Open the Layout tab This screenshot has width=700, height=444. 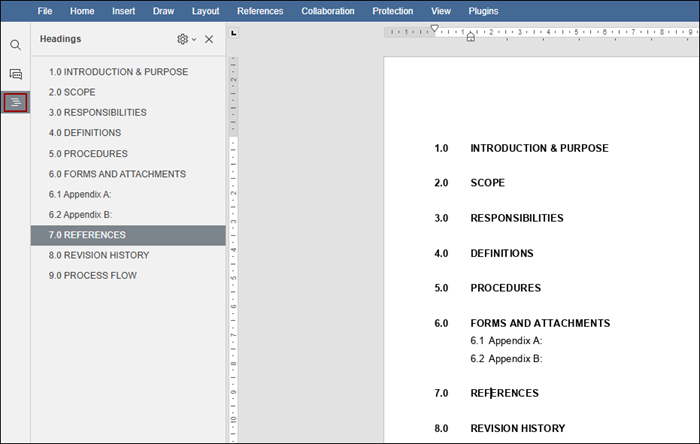coord(206,11)
